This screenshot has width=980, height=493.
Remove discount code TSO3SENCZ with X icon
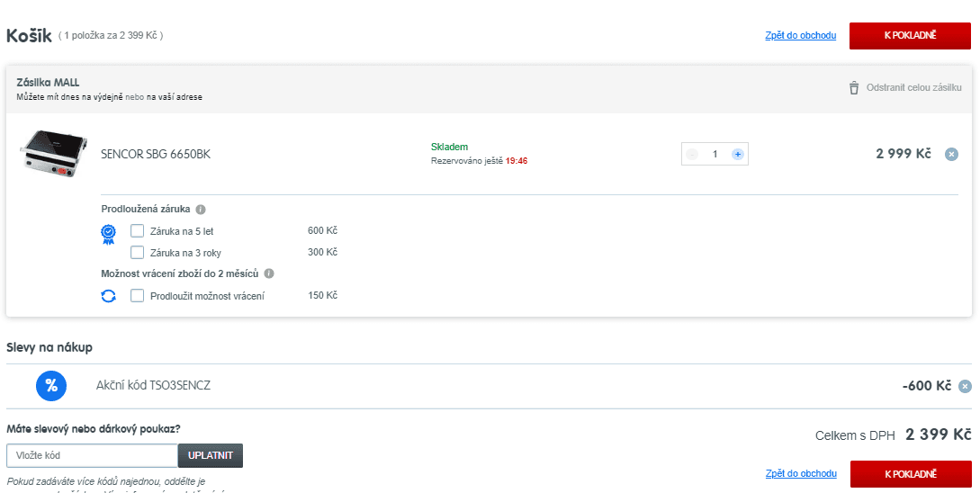click(966, 386)
